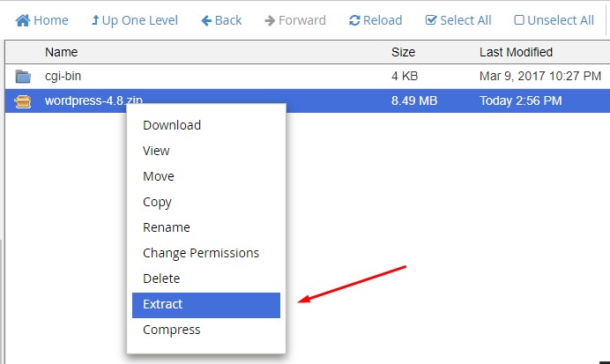Click the Reload refresh icon
The height and width of the screenshot is (364, 610).
pyautogui.click(x=354, y=20)
